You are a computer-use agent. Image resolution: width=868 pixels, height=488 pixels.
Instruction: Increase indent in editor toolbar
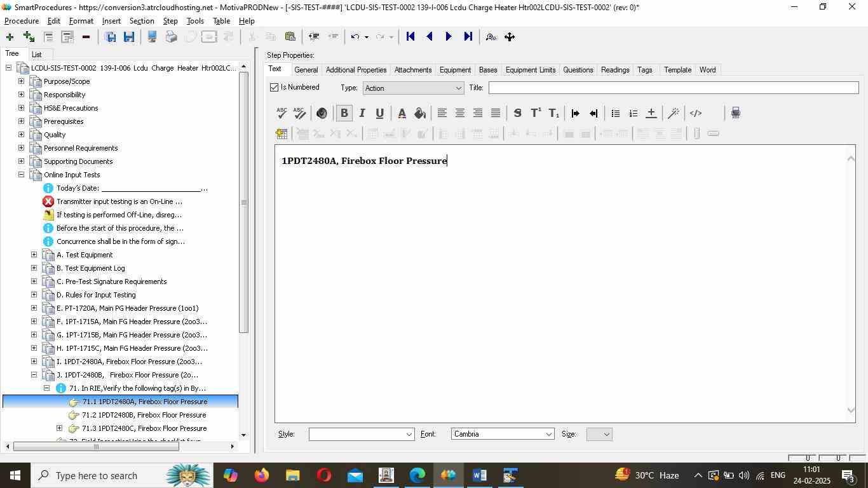(575, 113)
